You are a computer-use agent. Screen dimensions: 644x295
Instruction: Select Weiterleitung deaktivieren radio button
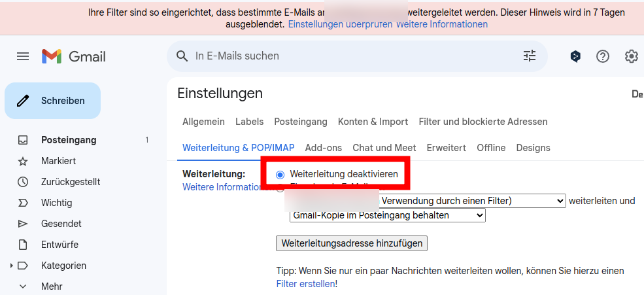(280, 175)
